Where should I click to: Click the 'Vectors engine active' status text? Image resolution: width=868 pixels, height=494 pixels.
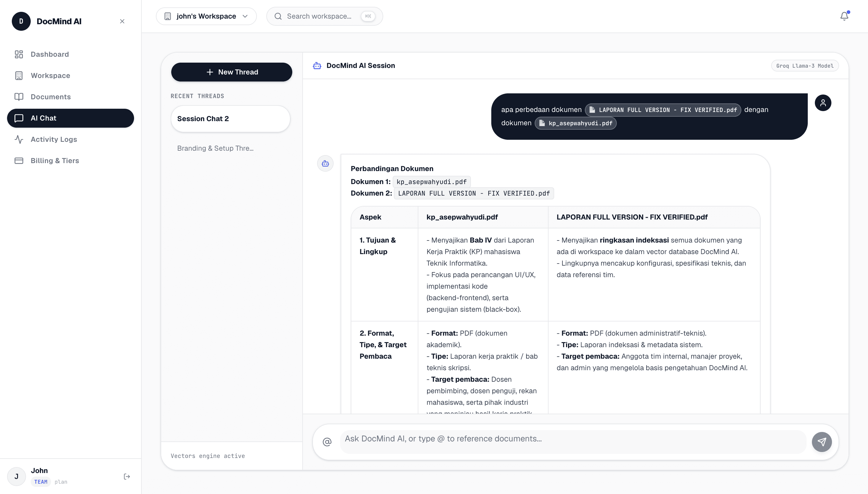(x=208, y=456)
